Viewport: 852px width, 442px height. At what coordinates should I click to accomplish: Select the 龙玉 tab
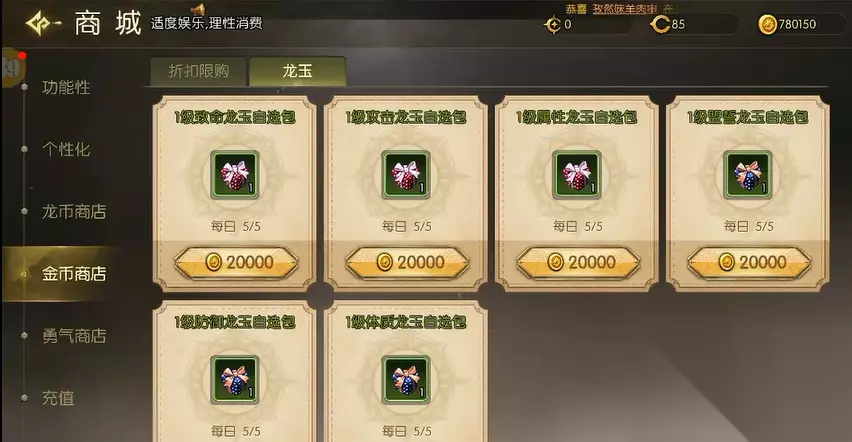(298, 71)
